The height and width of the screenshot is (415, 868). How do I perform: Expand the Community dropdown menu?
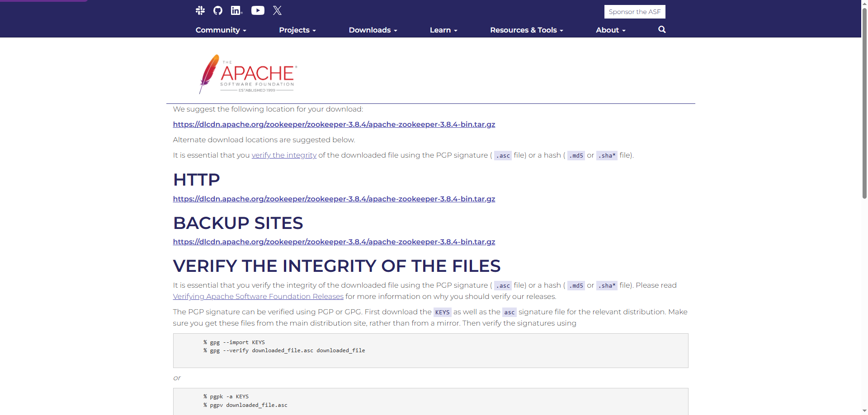click(221, 30)
